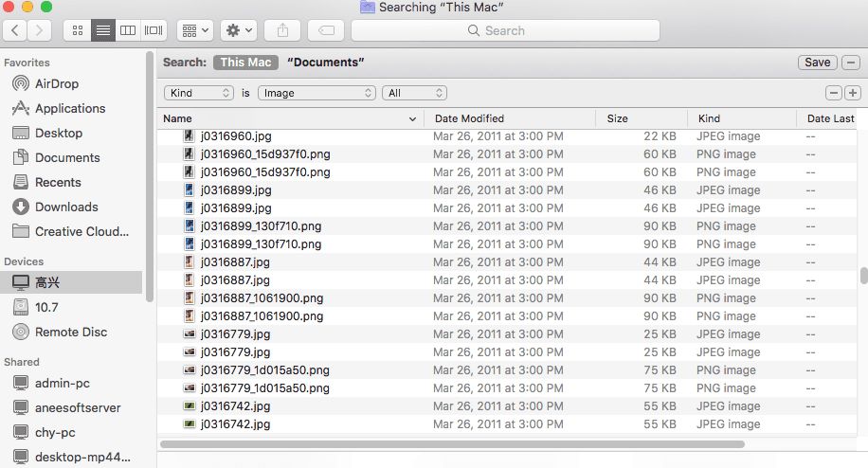Open the Kind criteria dropdown
868x468 pixels.
199,93
